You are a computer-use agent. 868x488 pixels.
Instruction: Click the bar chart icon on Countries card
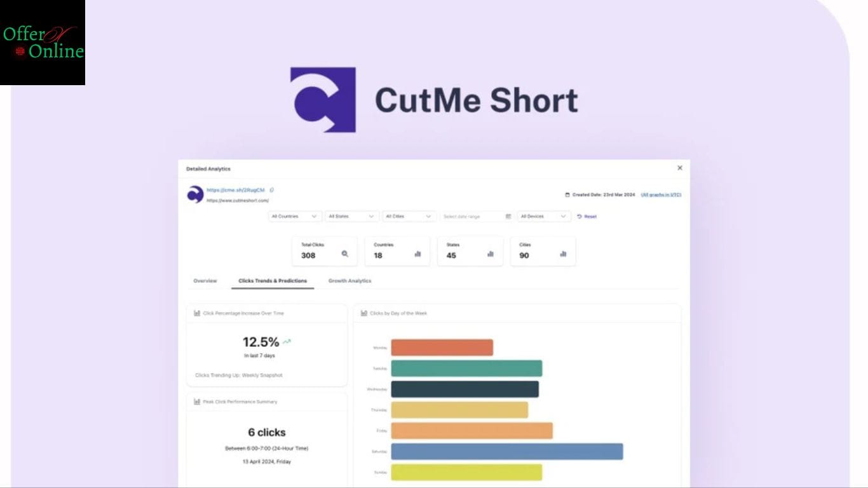[x=417, y=253]
